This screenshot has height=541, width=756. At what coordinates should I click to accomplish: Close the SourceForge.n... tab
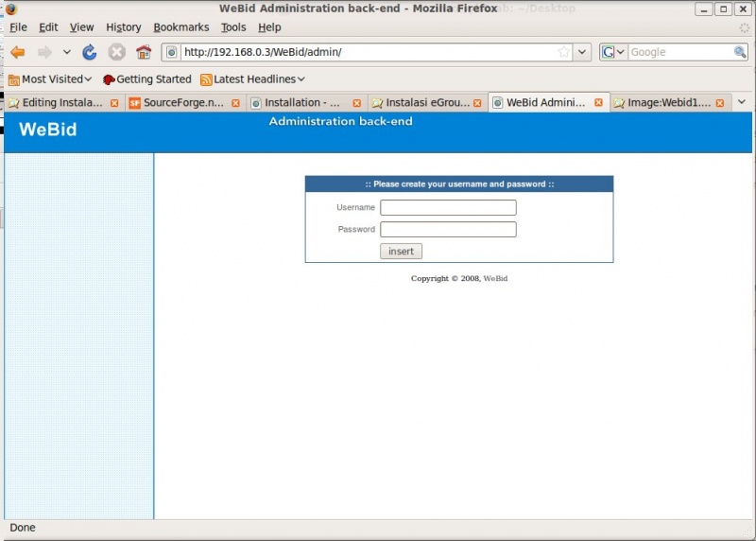coord(235,103)
